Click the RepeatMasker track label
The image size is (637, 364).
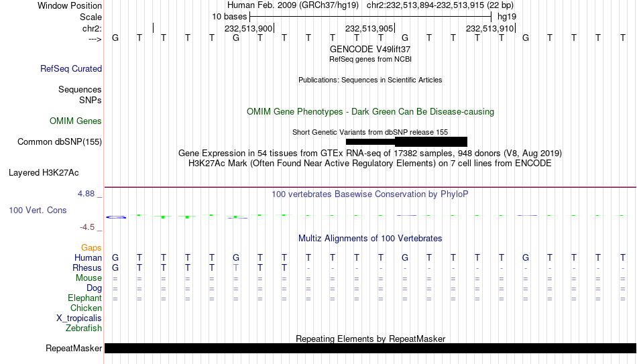74,348
